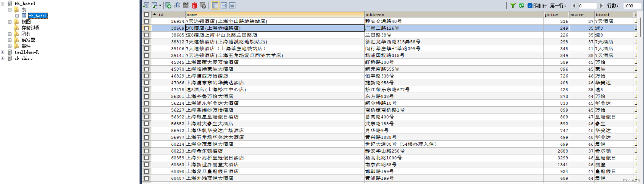Expand the 触发器 folder
644x184 pixels.
click(10, 40)
